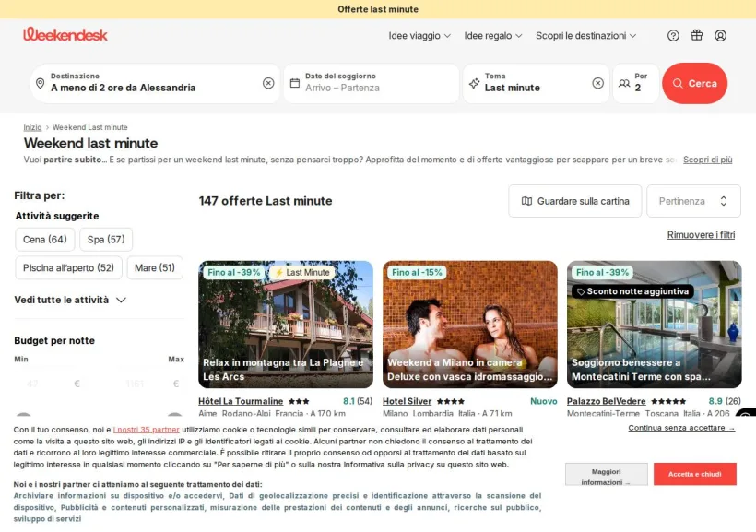Open Guardare sulla cartina map view

[x=574, y=201]
